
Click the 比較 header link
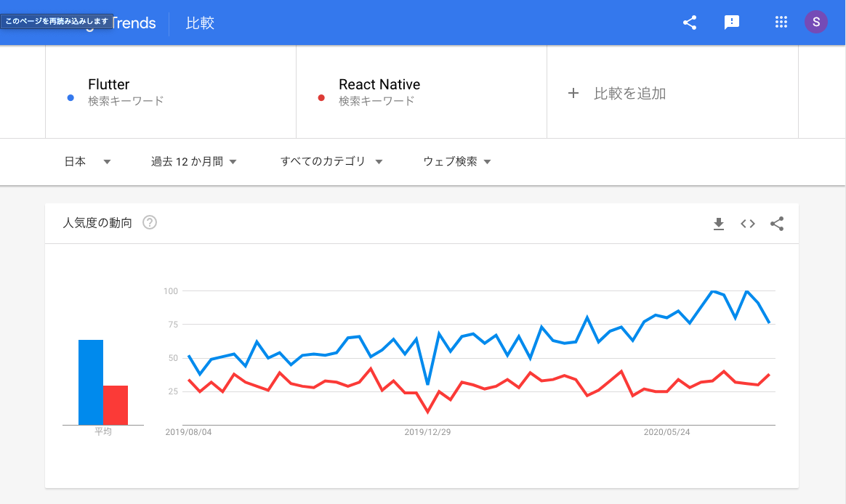[200, 23]
